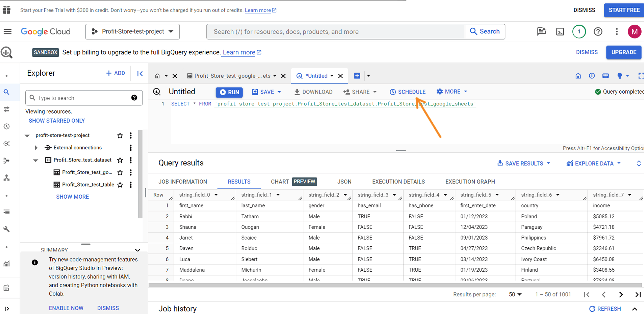Open the SAVE dropdown
This screenshot has width=644, height=314.
click(x=266, y=92)
